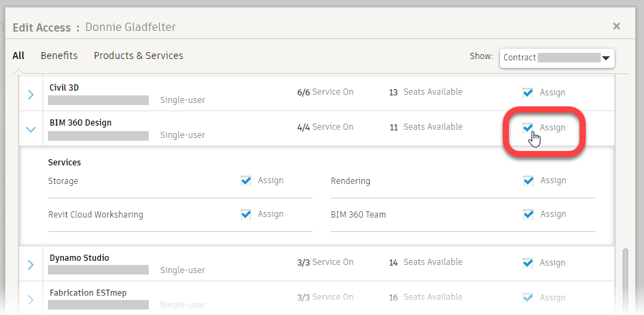
Task: Expand the Dynamo Studio row
Action: tap(31, 265)
